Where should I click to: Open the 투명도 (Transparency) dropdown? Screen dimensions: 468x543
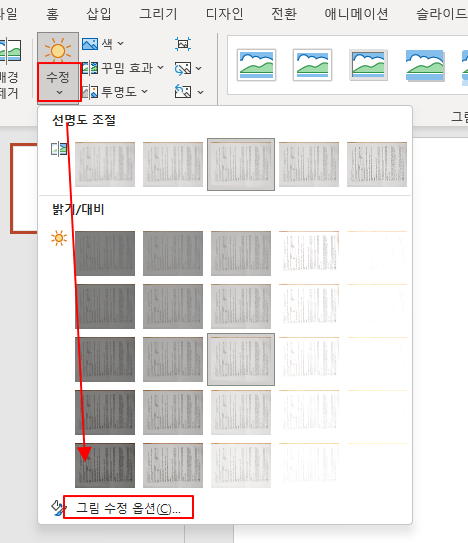(x=115, y=92)
